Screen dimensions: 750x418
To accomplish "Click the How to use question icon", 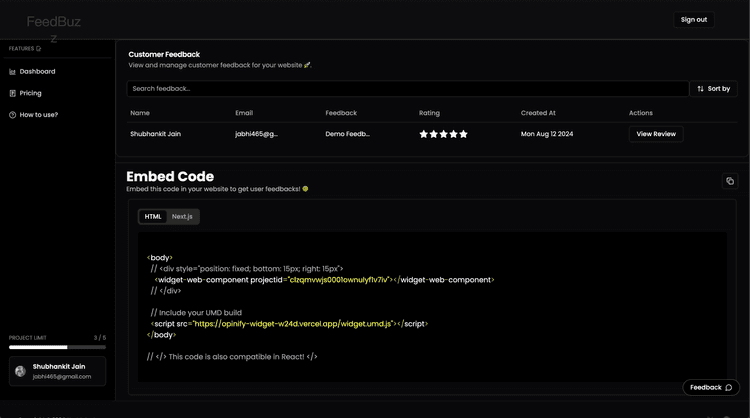I will point(12,115).
